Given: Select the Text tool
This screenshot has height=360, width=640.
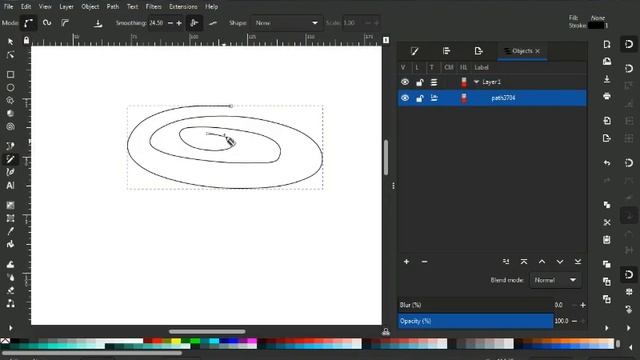Looking at the screenshot, I should coord(10,185).
